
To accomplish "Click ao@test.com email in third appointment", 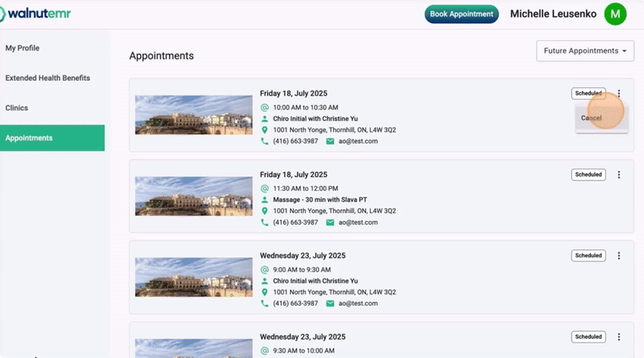I will pos(357,303).
